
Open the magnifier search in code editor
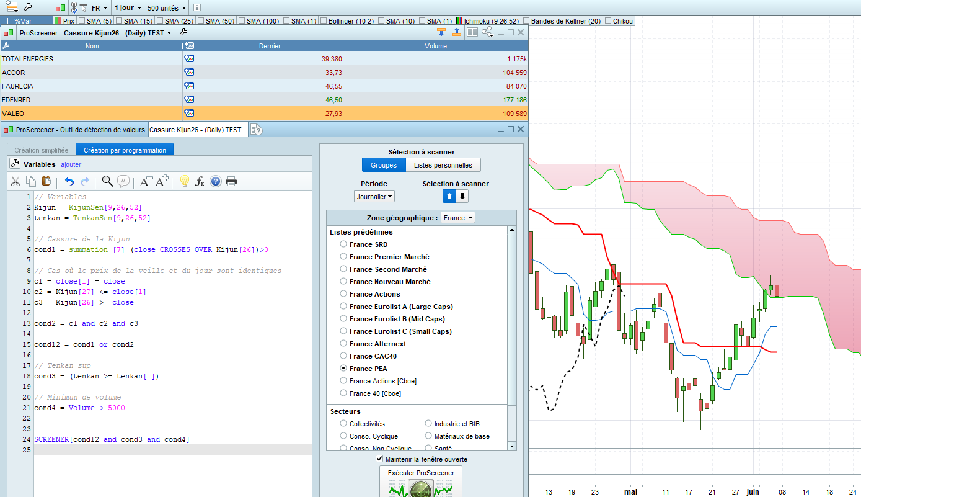[x=107, y=181]
